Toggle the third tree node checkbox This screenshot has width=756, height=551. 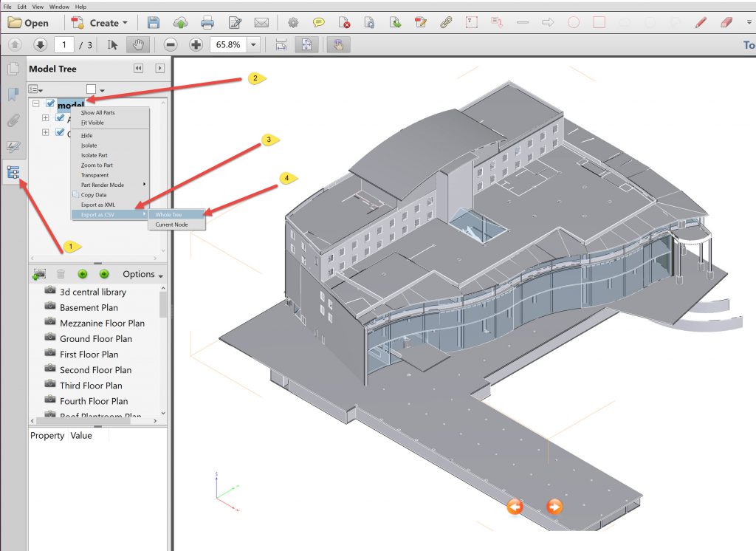pyautogui.click(x=61, y=133)
